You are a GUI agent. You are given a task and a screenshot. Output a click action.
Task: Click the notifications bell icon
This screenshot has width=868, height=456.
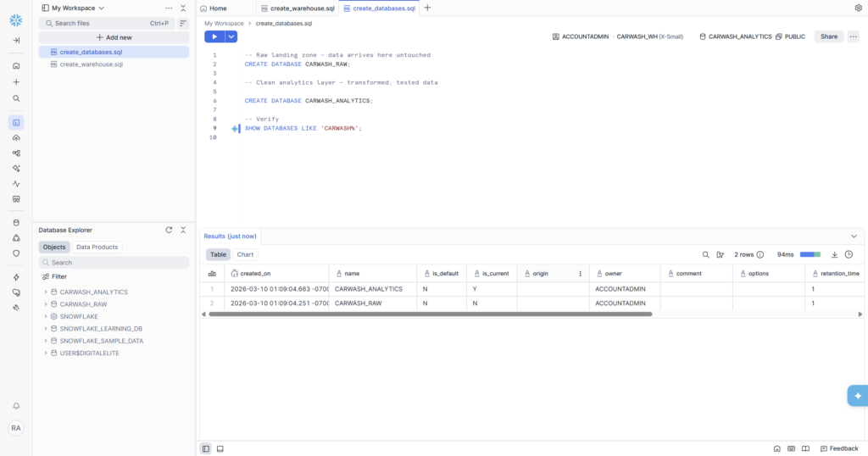(x=16, y=406)
